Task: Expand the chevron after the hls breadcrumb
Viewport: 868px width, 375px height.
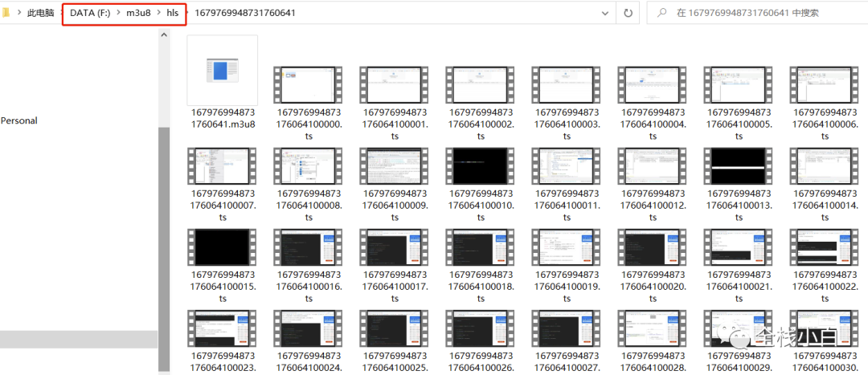Action: pos(186,13)
